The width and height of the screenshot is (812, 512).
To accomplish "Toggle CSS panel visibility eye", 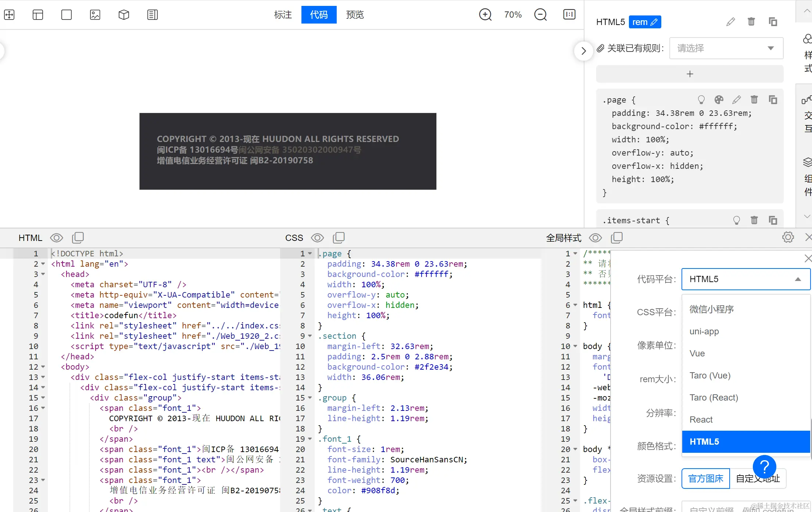I will pyautogui.click(x=317, y=238).
